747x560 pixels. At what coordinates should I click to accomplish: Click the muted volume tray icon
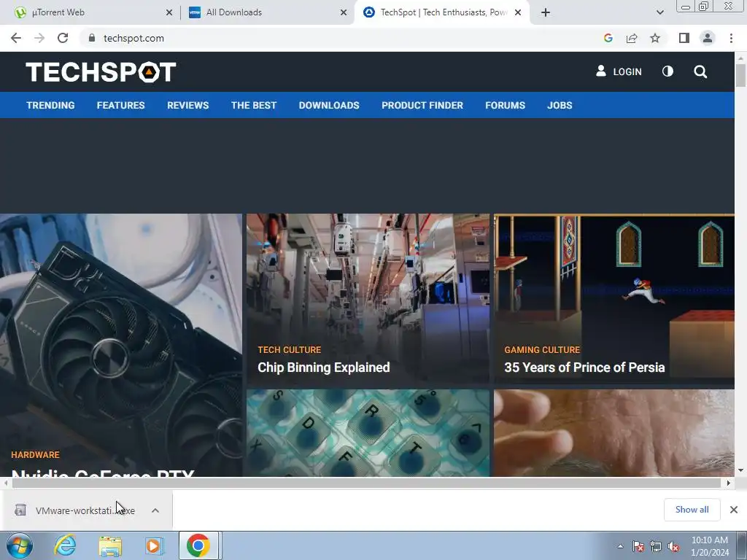click(673, 546)
